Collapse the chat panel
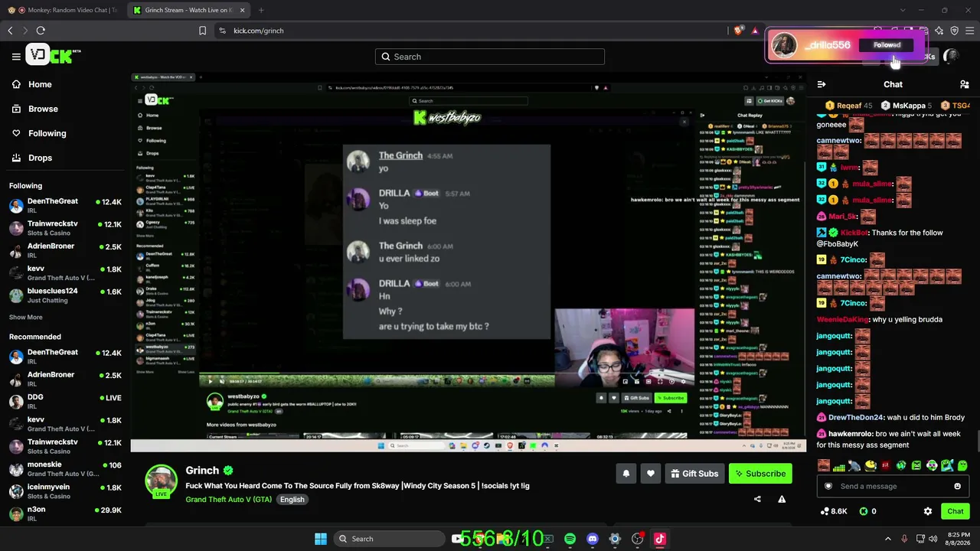Image resolution: width=980 pixels, height=551 pixels. (x=822, y=84)
